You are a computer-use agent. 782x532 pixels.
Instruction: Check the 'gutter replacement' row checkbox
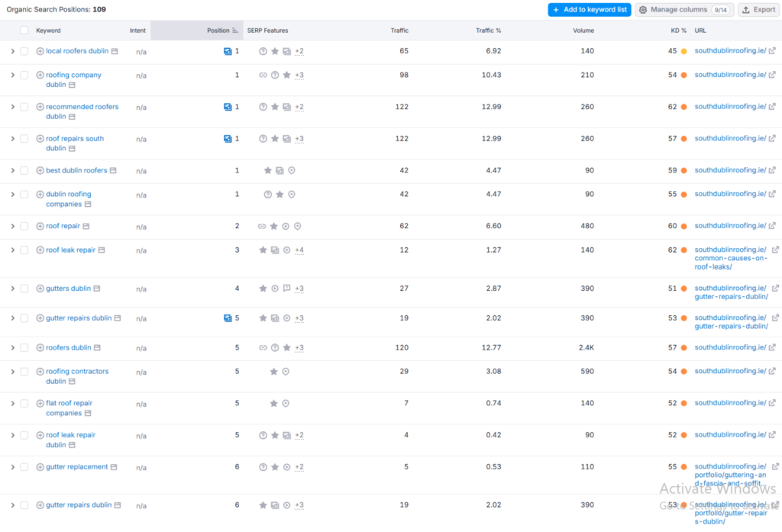click(x=24, y=467)
